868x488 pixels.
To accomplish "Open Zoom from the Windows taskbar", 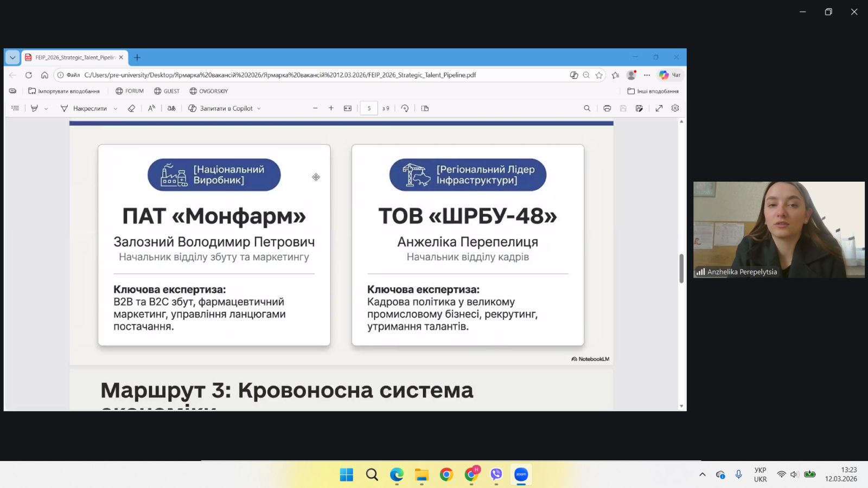I will pos(521,475).
